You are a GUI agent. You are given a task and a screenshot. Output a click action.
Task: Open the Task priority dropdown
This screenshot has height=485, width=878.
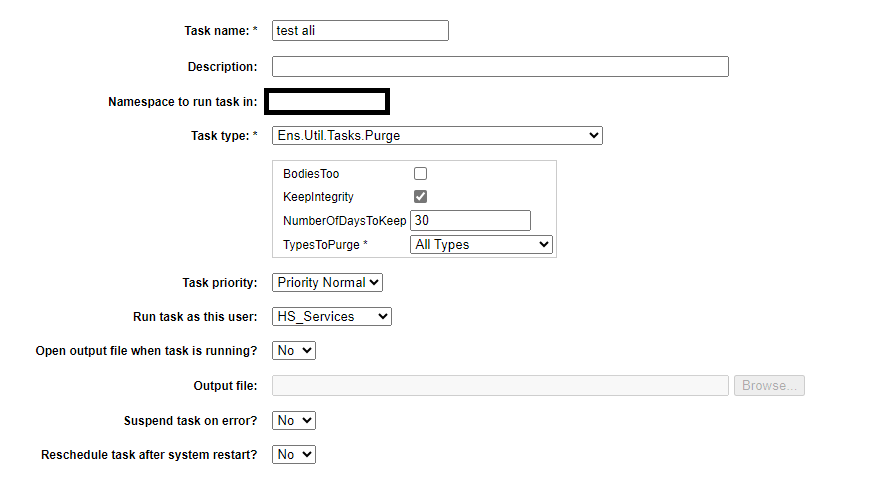(327, 283)
